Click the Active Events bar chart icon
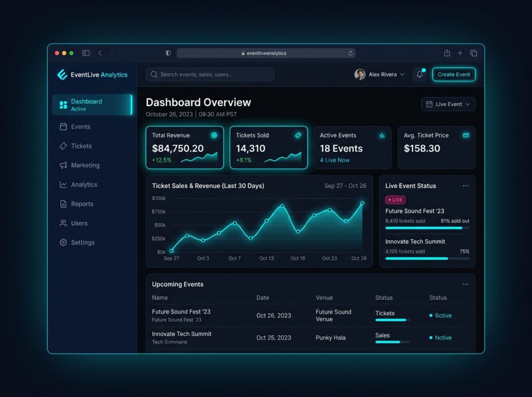Image resolution: width=532 pixels, height=397 pixels. (382, 135)
